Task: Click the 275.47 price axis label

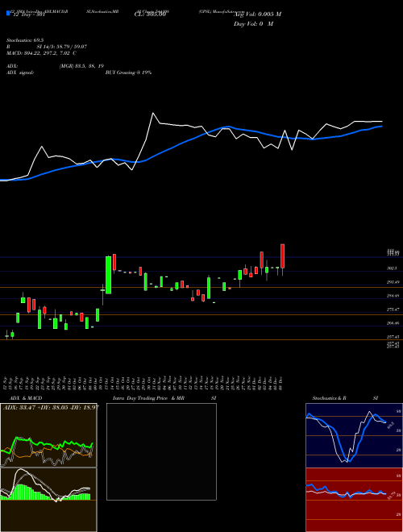Action: [393, 310]
